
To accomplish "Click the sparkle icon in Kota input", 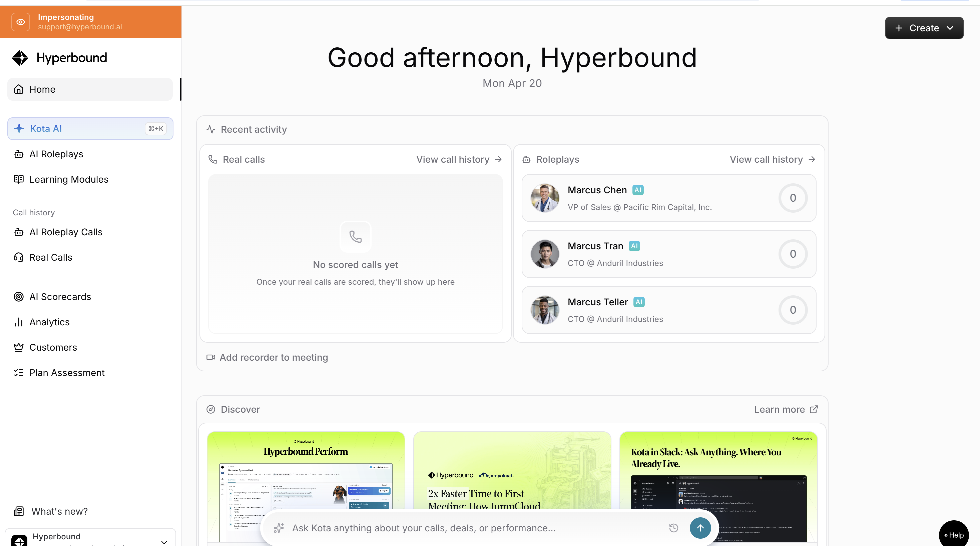I will (x=279, y=528).
